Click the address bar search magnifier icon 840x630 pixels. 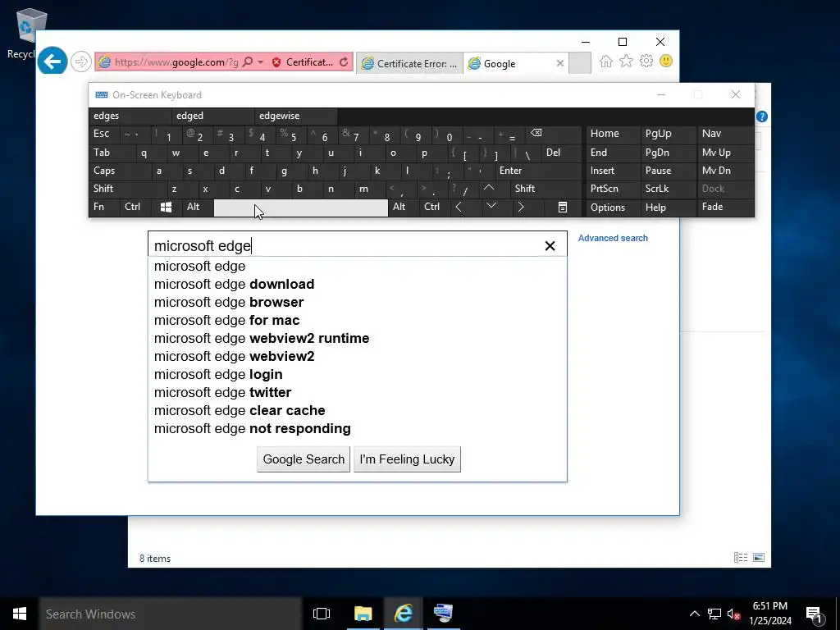(248, 62)
